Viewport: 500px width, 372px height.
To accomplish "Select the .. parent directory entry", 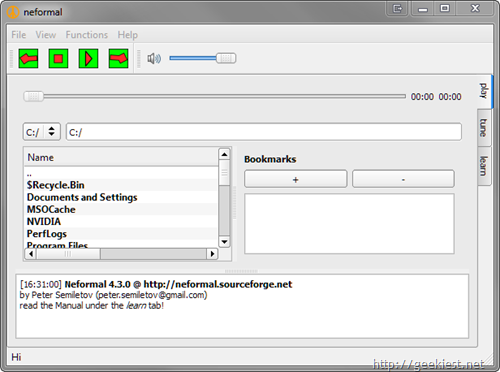I will coord(121,174).
